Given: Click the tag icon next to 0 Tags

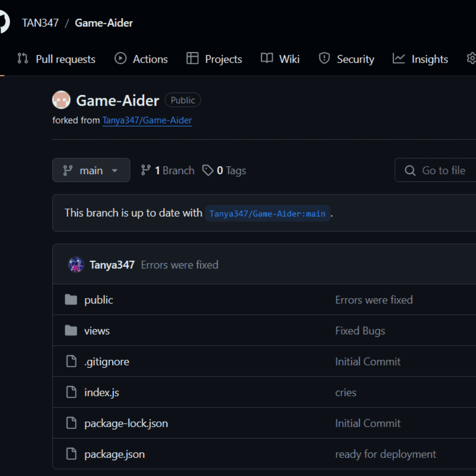Looking at the screenshot, I should tap(208, 170).
